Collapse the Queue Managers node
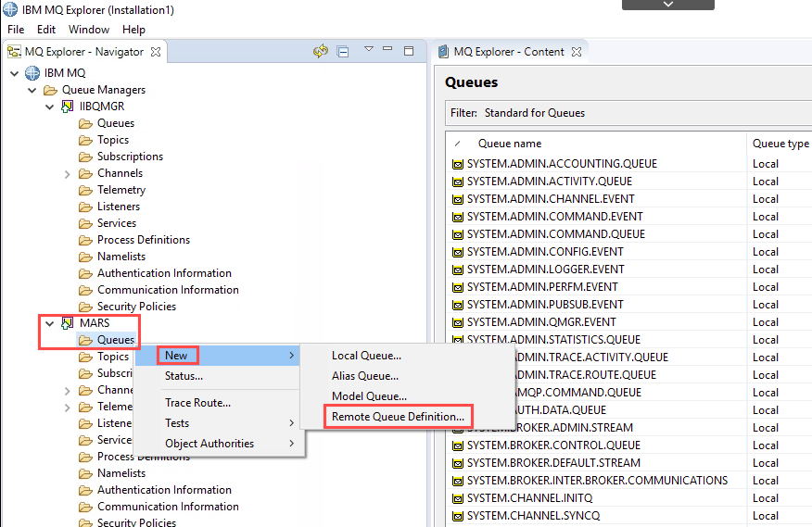Image resolution: width=812 pixels, height=527 pixels. tap(32, 90)
